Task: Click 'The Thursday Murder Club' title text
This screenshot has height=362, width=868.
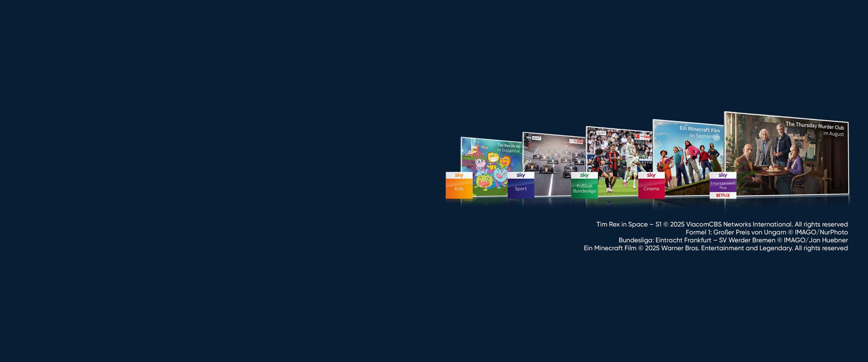Action: coord(814,125)
